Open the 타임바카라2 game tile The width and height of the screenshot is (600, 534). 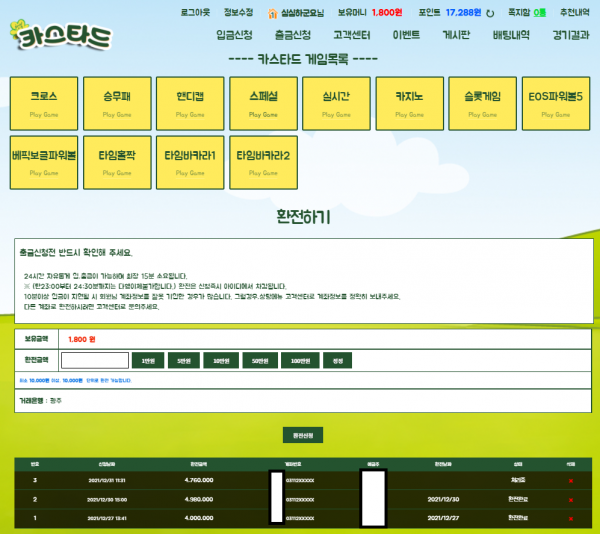click(x=263, y=162)
